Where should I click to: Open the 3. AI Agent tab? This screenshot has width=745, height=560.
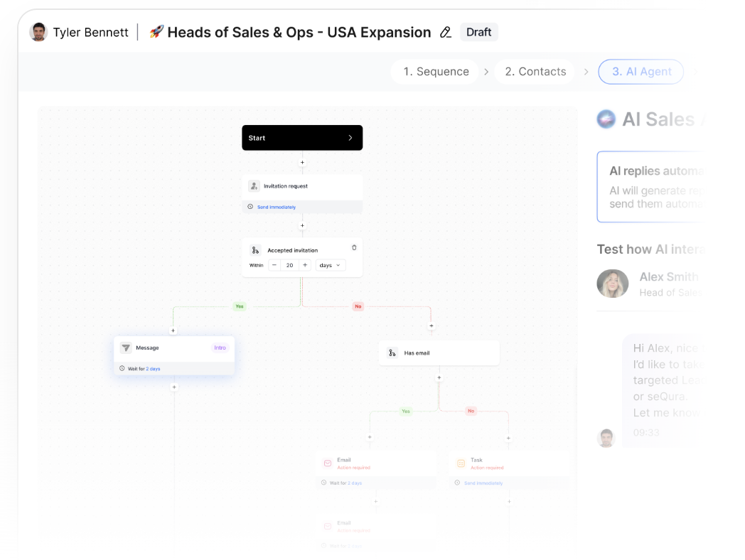coord(641,72)
